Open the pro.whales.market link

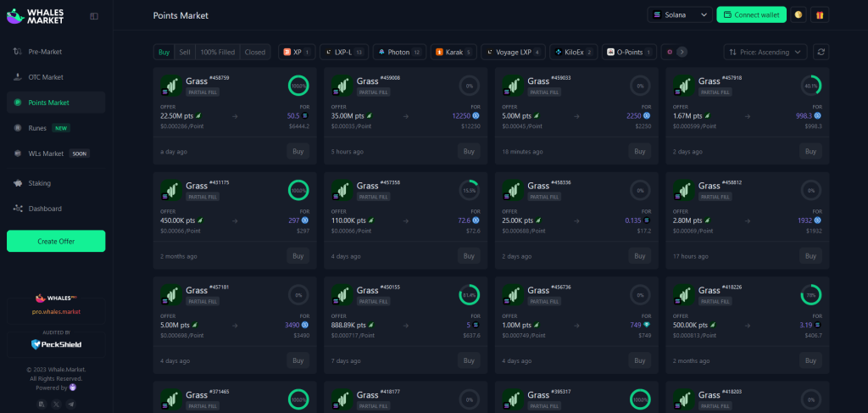56,312
